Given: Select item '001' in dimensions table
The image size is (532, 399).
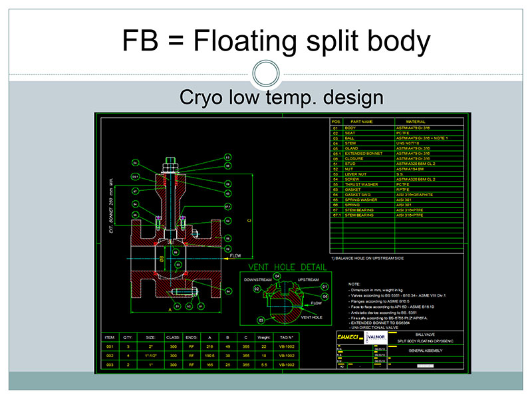Looking at the screenshot, I should click(110, 346).
